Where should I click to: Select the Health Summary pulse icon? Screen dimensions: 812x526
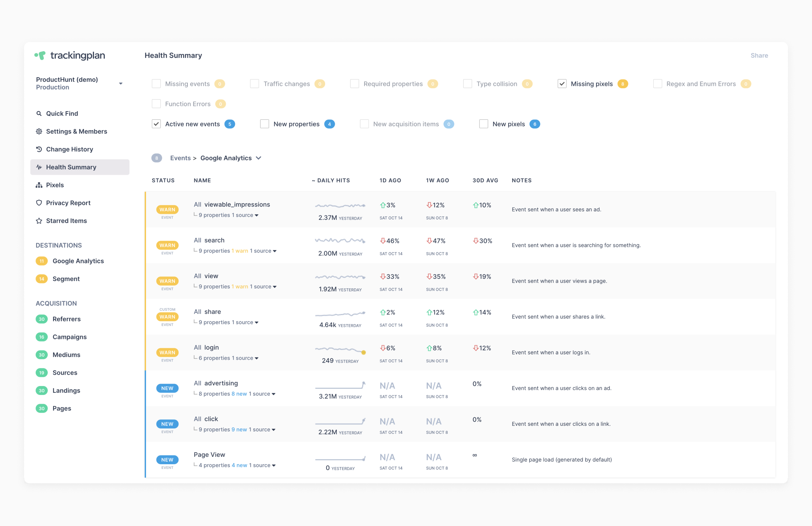point(39,167)
